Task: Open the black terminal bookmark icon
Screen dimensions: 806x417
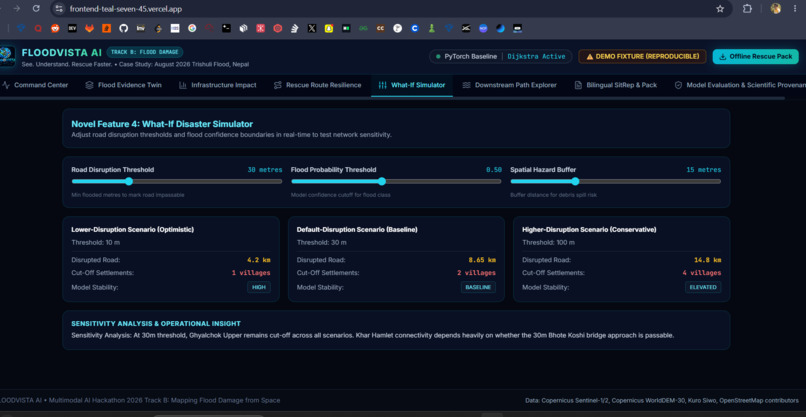Action: pyautogui.click(x=226, y=29)
